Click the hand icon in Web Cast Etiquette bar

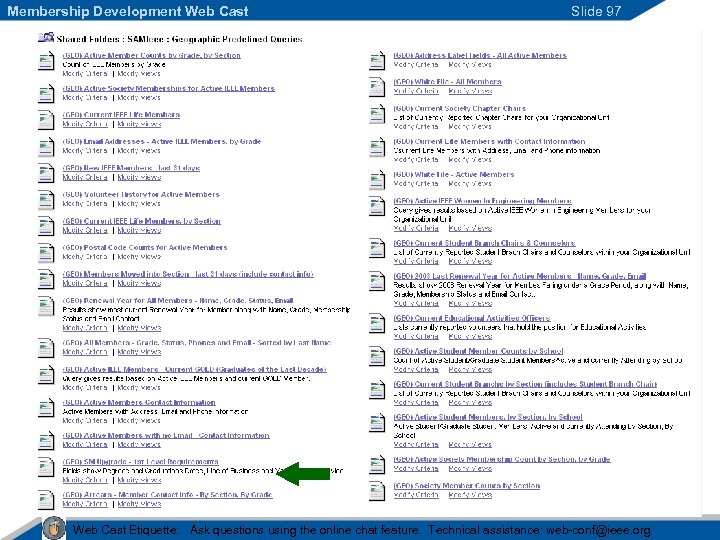54,528
